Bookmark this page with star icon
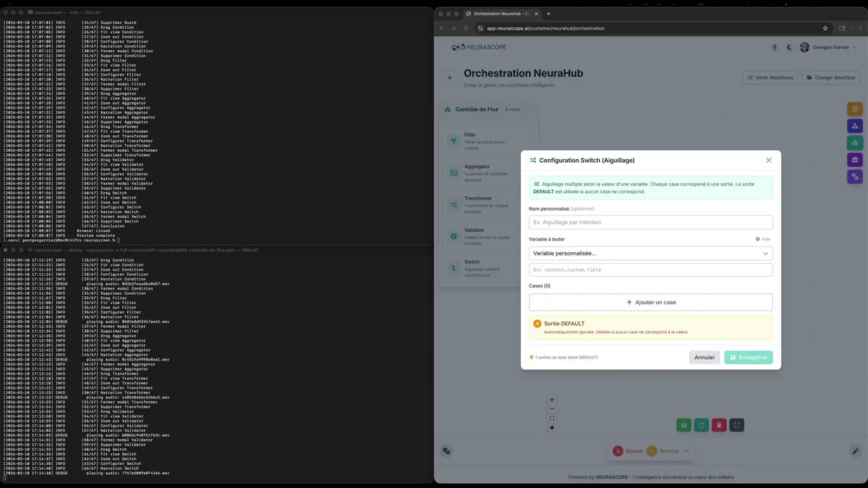Viewport: 868px width, 488px height. tap(825, 28)
